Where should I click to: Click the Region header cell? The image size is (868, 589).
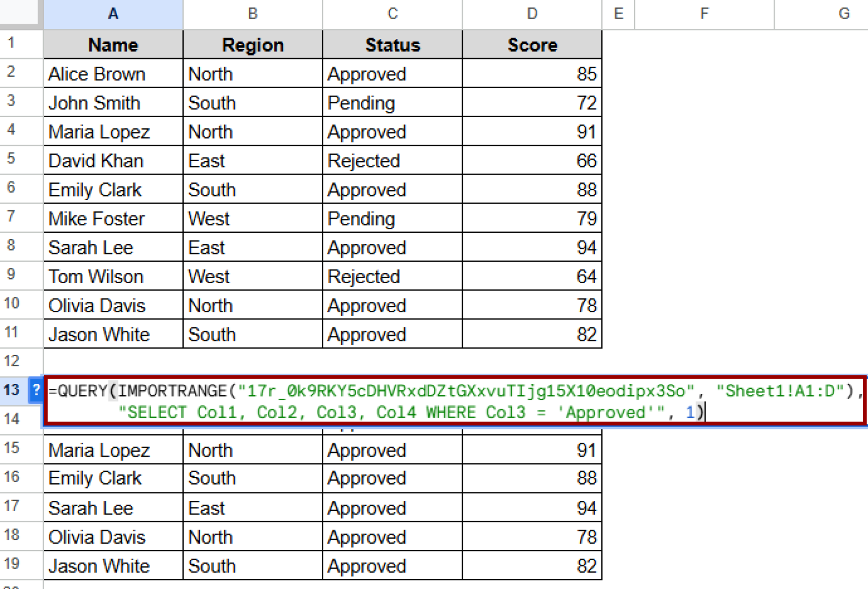(253, 45)
